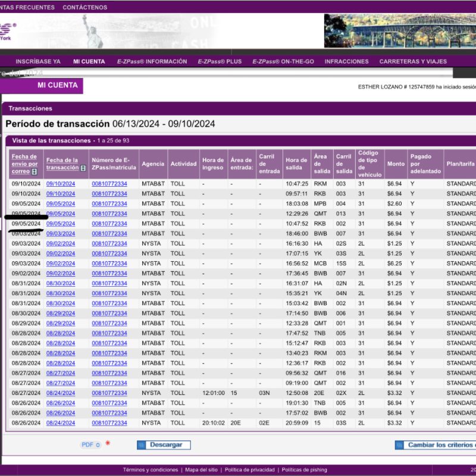
Task: Click the Agencia column header
Action: tap(154, 164)
